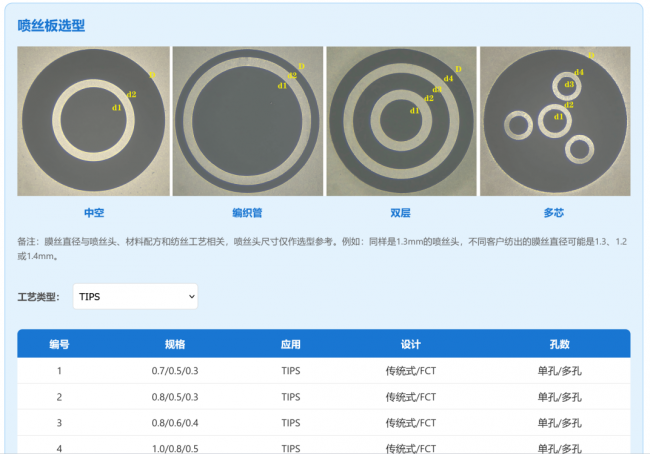This screenshot has height=454, width=650.
Task: Click the 编织管 spinneret cross-section image
Action: pyautogui.click(x=247, y=121)
